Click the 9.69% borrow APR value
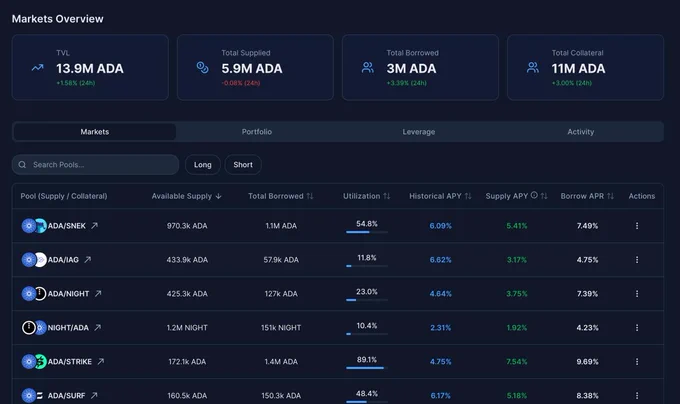This screenshot has height=404, width=680. [x=587, y=362]
